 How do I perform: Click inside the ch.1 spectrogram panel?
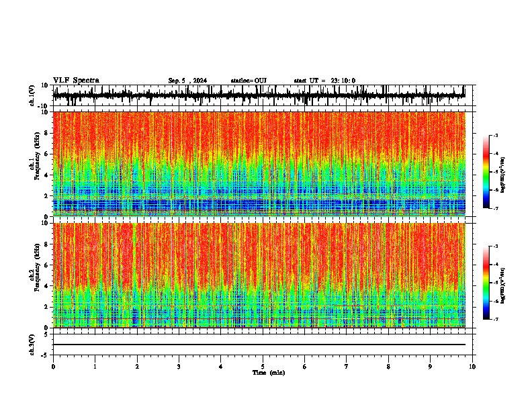259,164
